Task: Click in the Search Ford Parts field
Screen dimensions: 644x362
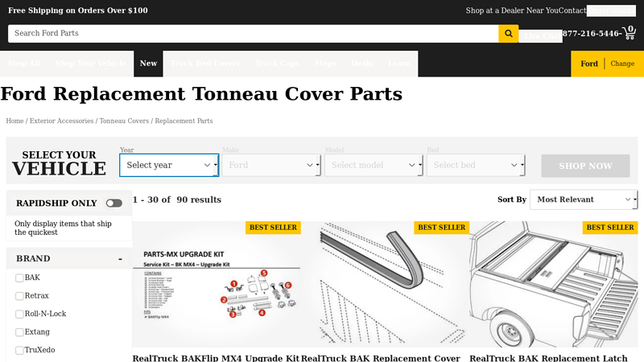Action: (x=253, y=33)
